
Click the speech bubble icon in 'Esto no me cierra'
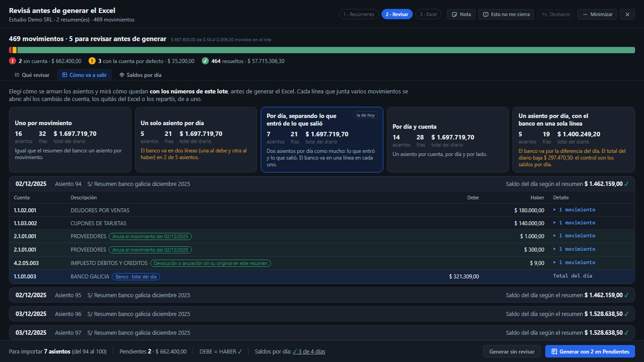tap(486, 14)
